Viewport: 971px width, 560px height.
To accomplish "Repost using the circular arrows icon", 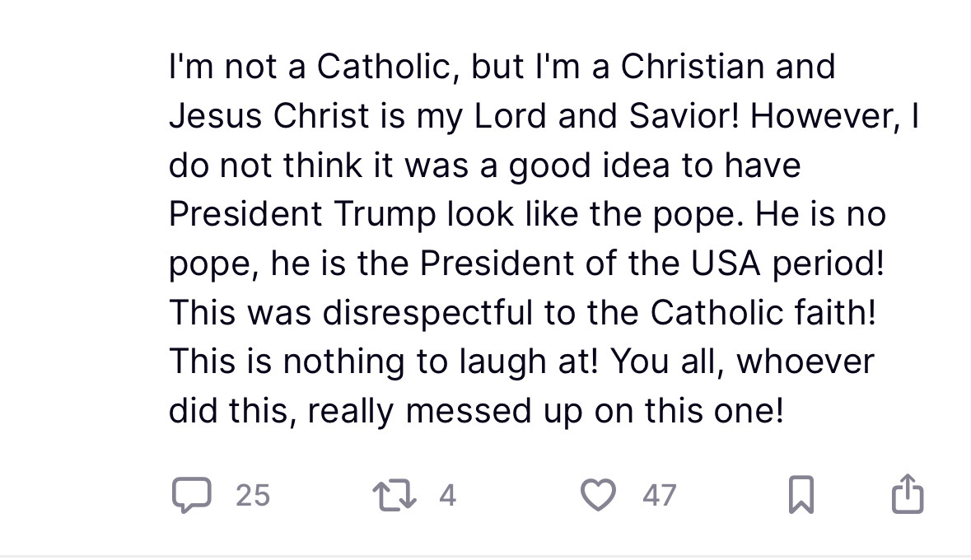I will tap(394, 497).
